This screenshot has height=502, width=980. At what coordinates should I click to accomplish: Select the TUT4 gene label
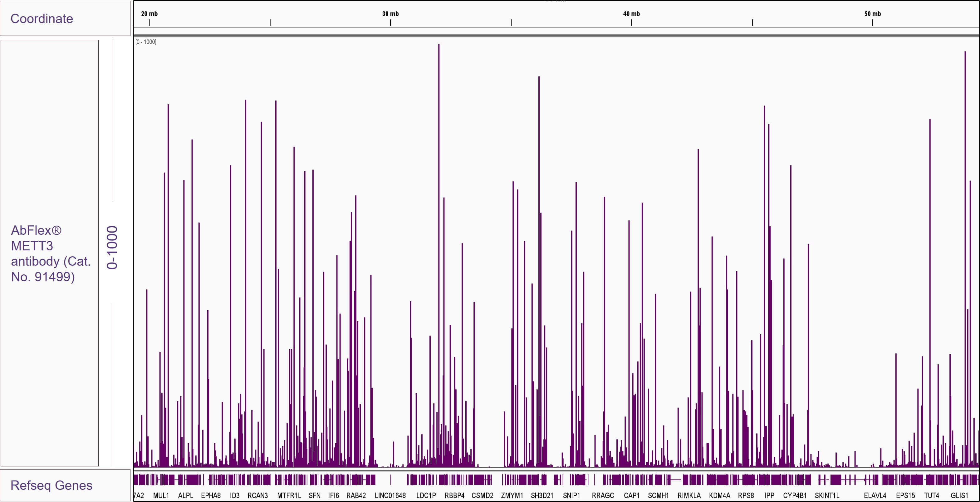(932, 495)
